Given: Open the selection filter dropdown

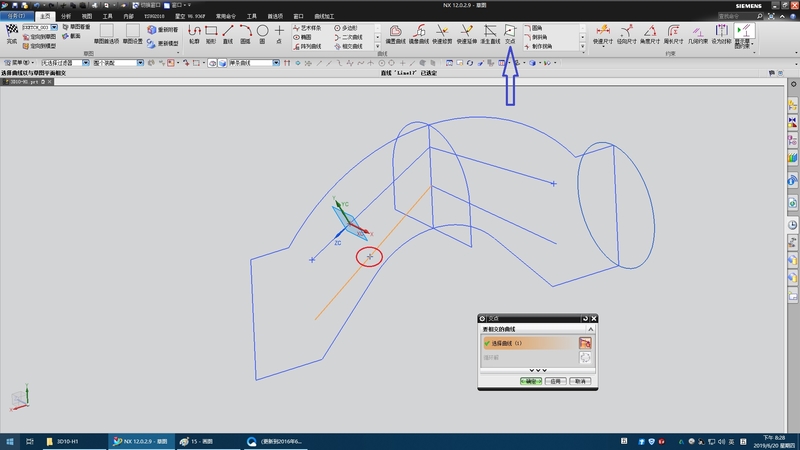Looking at the screenshot, I should pyautogui.click(x=86, y=63).
